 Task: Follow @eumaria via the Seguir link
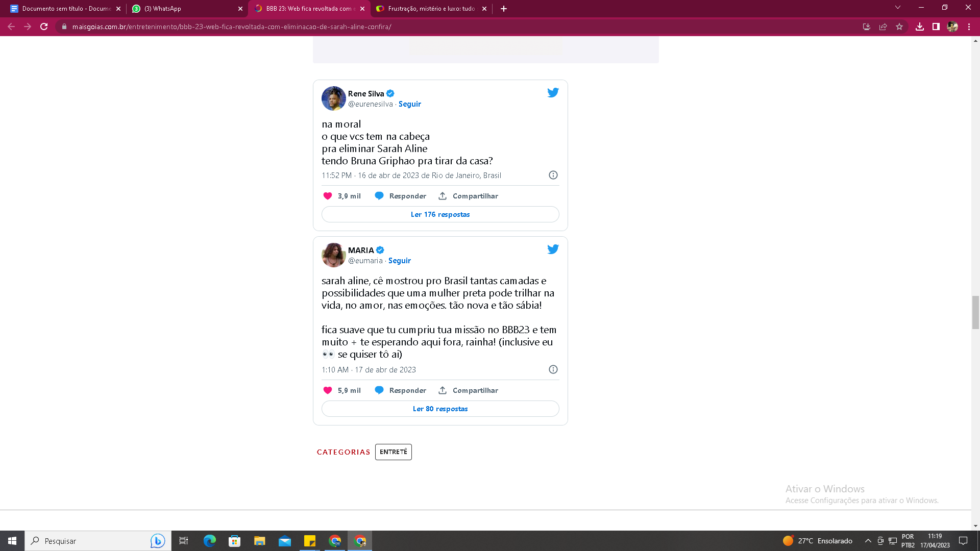tap(399, 261)
